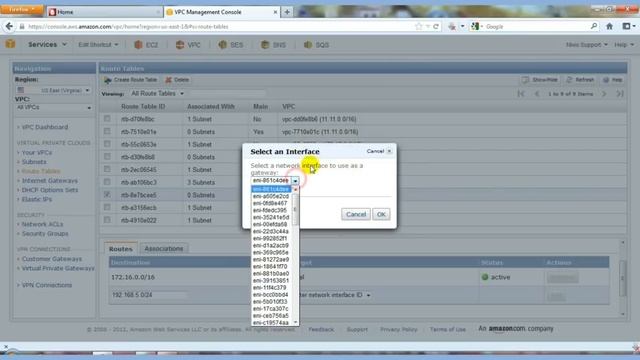The width and height of the screenshot is (640, 360).
Task: Click the Privacy Policy footer link
Action: click(x=398, y=329)
